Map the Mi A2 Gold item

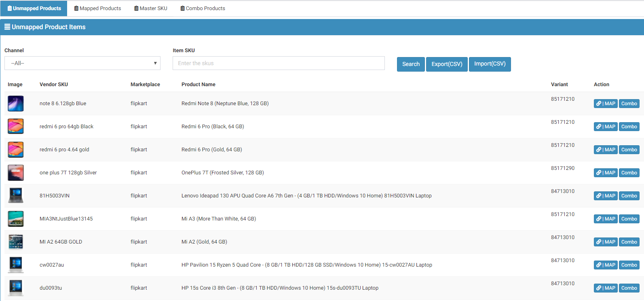tap(605, 242)
